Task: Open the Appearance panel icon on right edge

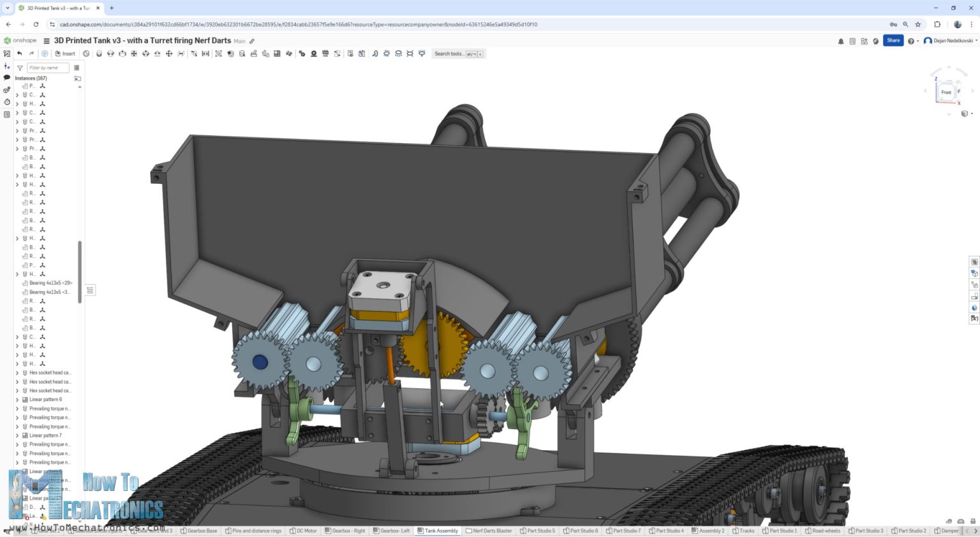Action: (974, 307)
